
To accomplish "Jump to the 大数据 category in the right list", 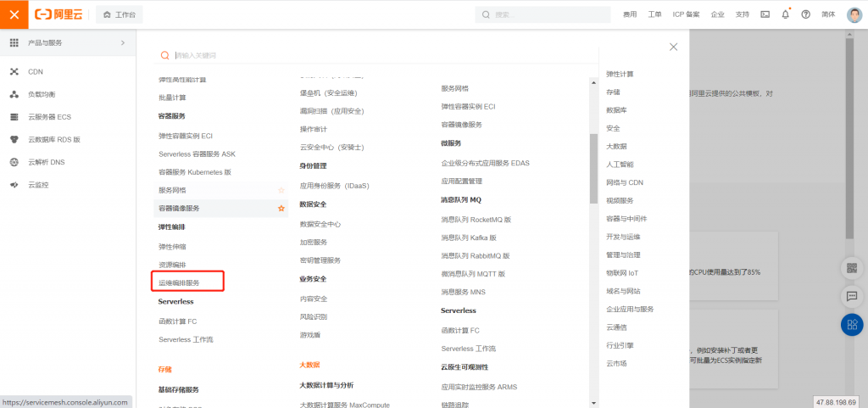I will coord(616,146).
